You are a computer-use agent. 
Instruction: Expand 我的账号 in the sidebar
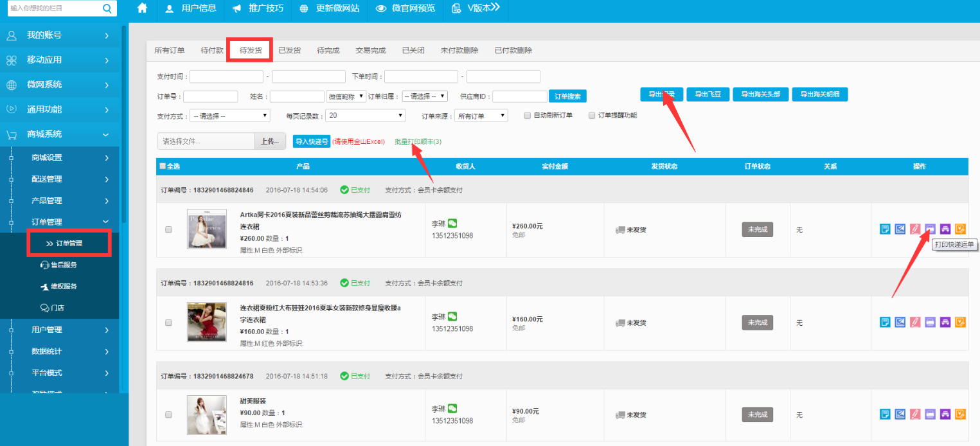(x=60, y=35)
